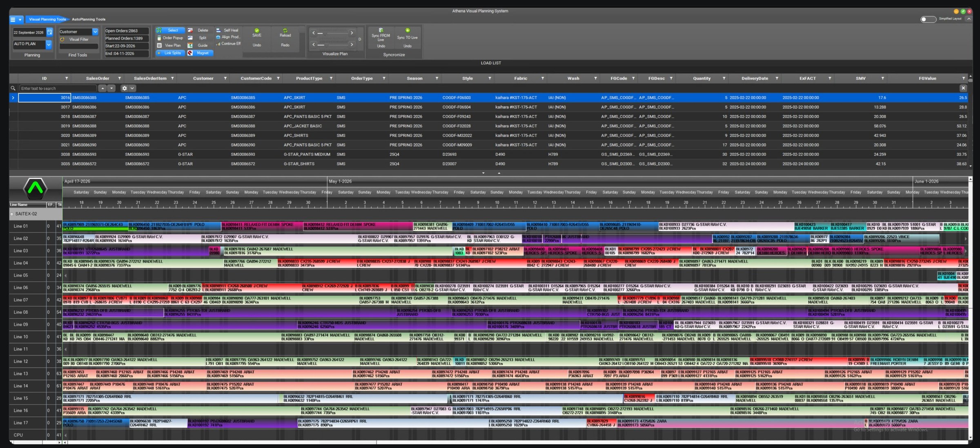Image resolution: width=980 pixels, height=448 pixels.
Task: Jump to previous search result arrow
Action: [x=103, y=88]
